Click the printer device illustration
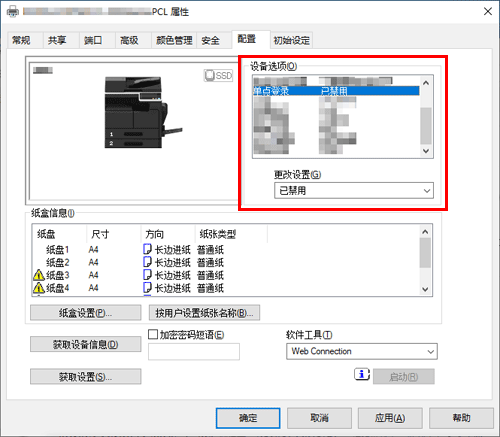500x437 pixels. pyautogui.click(x=143, y=112)
